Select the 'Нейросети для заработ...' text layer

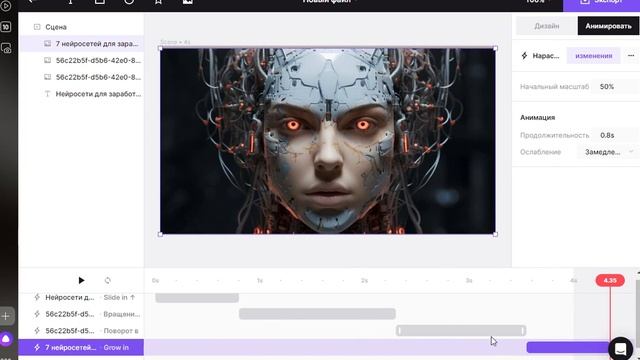click(x=82, y=94)
